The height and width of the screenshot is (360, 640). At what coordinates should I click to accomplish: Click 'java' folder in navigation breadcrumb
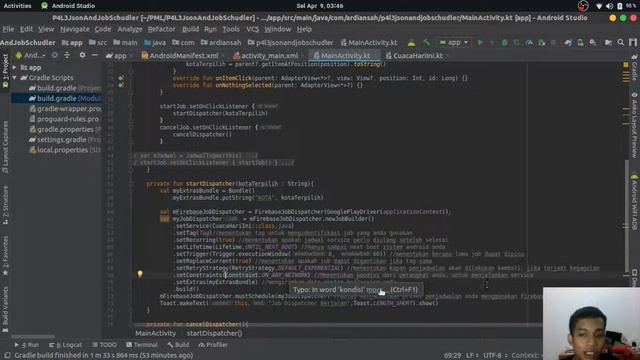(155, 42)
